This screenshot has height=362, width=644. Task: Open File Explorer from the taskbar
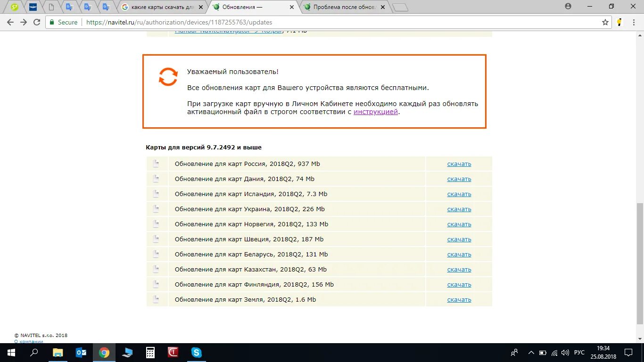pyautogui.click(x=58, y=353)
